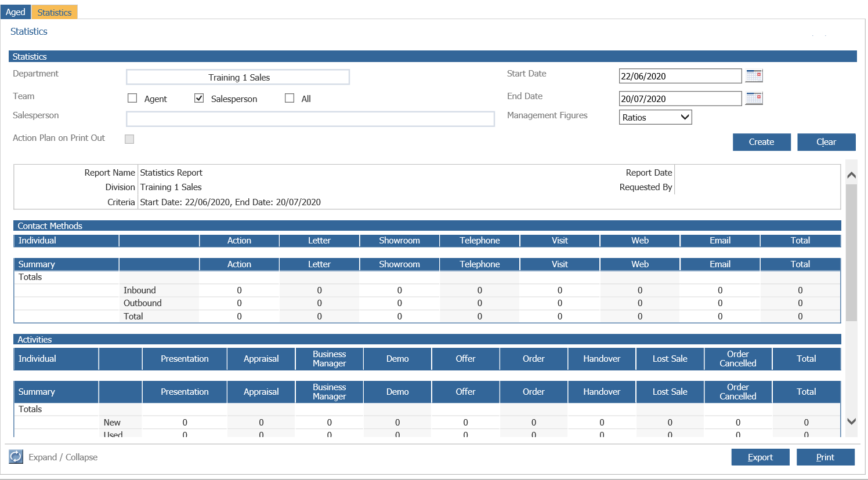868x480 pixels.
Task: Click Visit header in Contact Methods Summary
Action: click(x=560, y=264)
